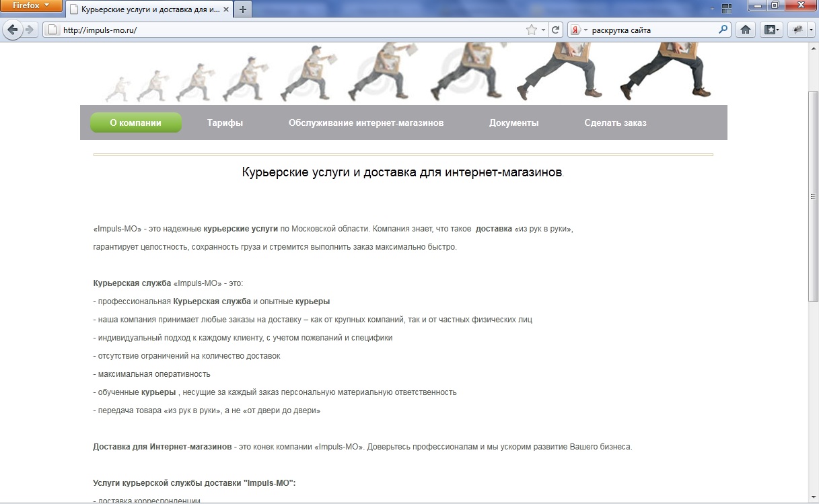
Task: Open a new tab with plus button
Action: [x=242, y=9]
